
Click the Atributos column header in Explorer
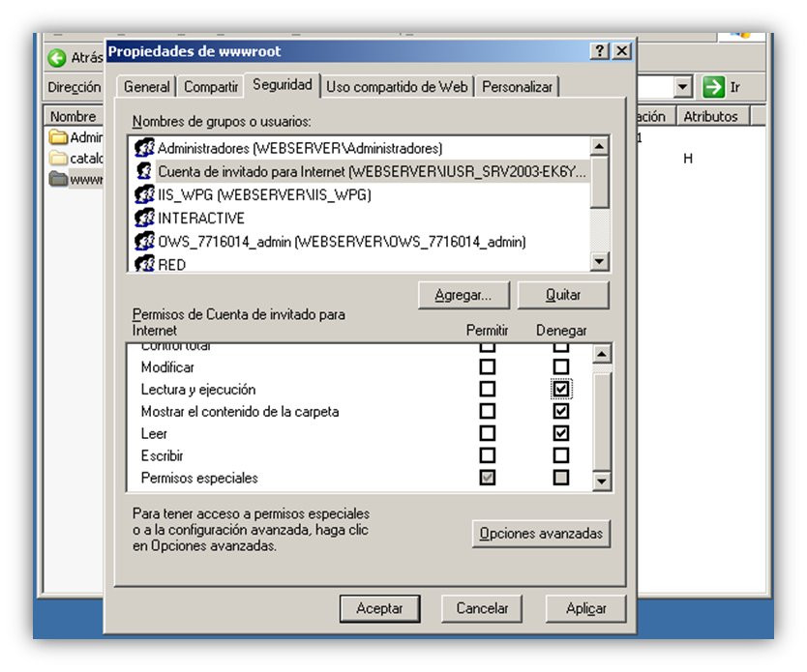[x=713, y=116]
